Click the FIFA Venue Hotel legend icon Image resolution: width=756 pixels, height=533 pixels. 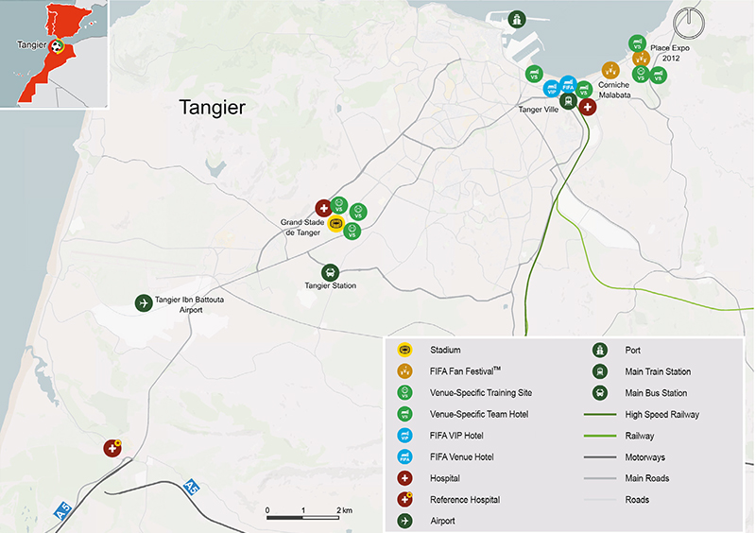pyautogui.click(x=404, y=456)
